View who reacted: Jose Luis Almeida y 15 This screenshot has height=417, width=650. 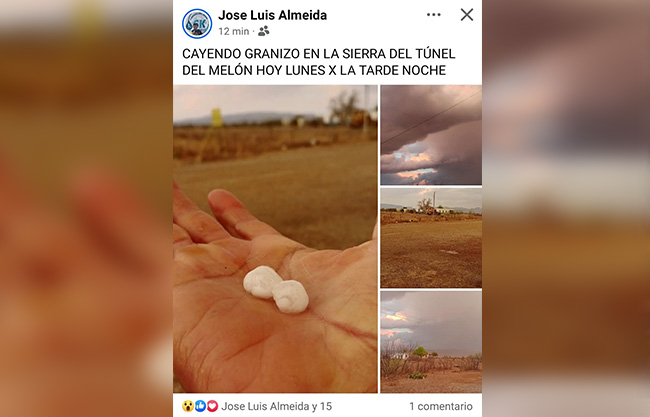pyautogui.click(x=276, y=406)
